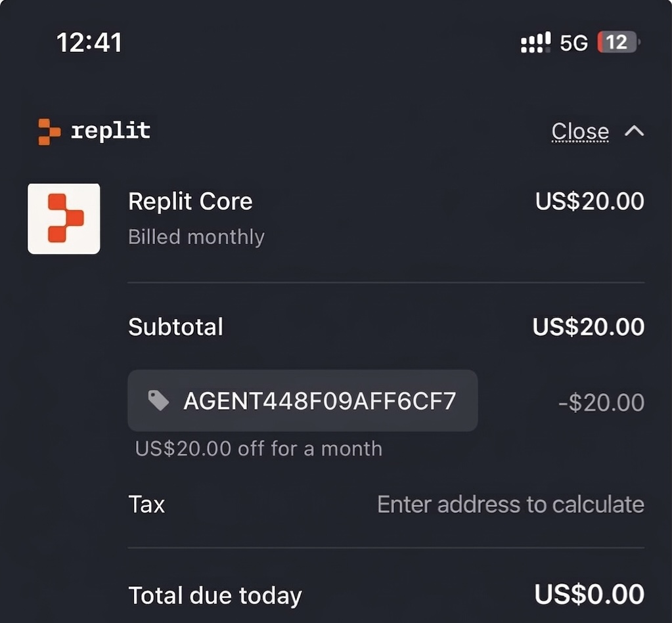
Task: Collapse order summary with the chevron arrow
Action: (634, 131)
